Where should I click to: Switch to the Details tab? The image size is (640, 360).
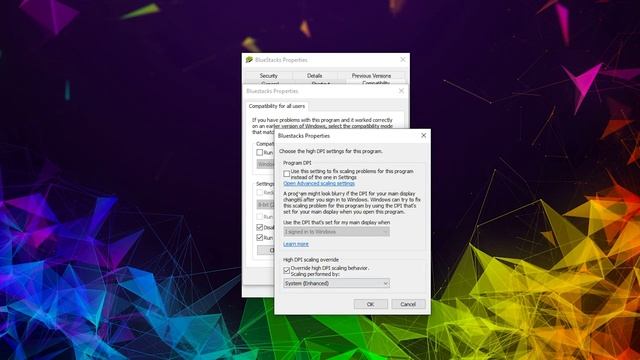pyautogui.click(x=314, y=76)
